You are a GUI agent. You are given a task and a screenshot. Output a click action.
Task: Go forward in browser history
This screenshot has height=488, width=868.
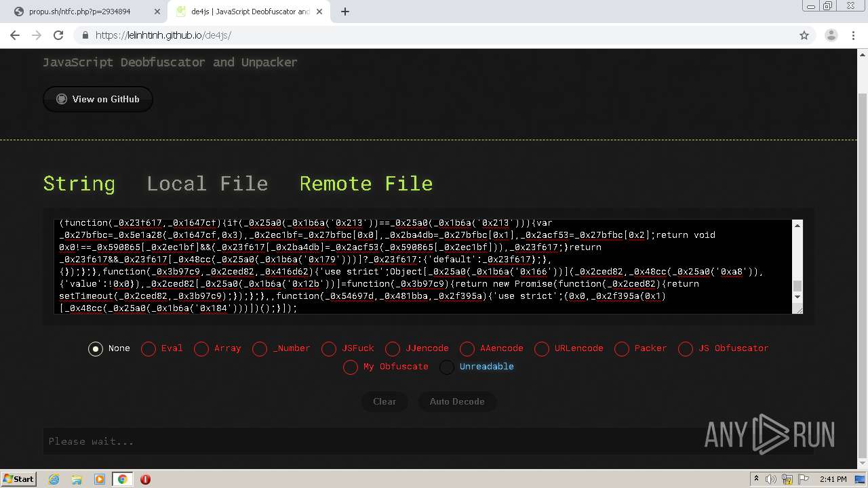[x=37, y=35]
